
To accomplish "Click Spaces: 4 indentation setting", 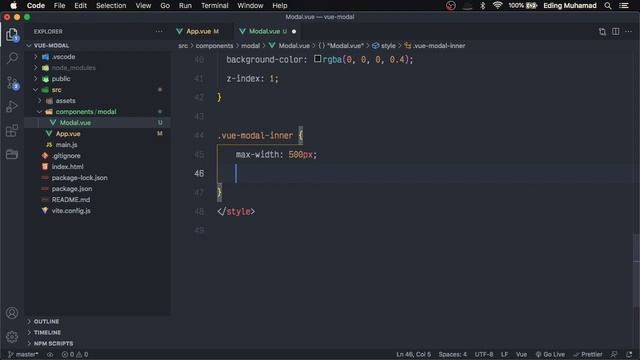I will click(453, 354).
